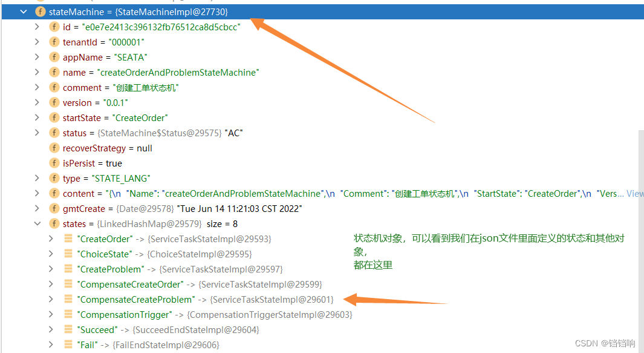Click the entry icon beside "CompensateCreateProblem"
The image size is (644, 353).
coord(68,299)
